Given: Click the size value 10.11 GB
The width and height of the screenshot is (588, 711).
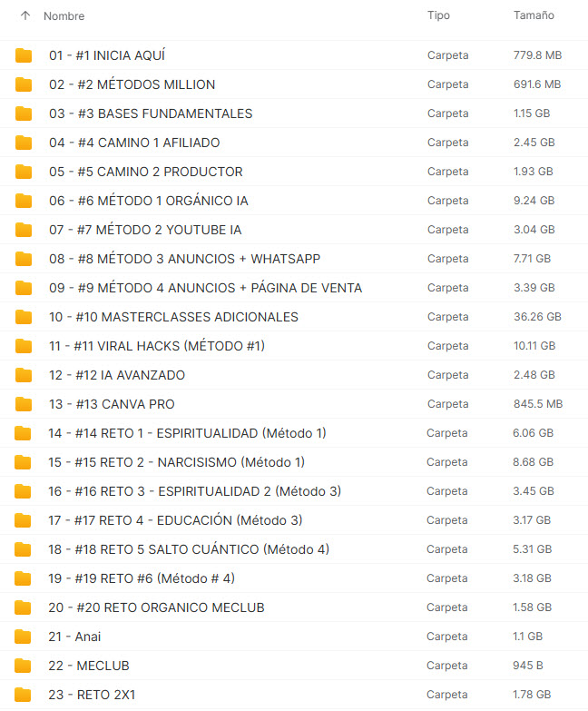Looking at the screenshot, I should click(534, 346).
